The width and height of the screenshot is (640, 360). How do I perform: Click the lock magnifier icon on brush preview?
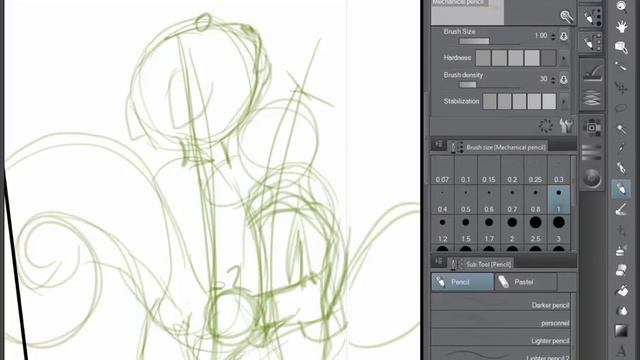(x=567, y=16)
